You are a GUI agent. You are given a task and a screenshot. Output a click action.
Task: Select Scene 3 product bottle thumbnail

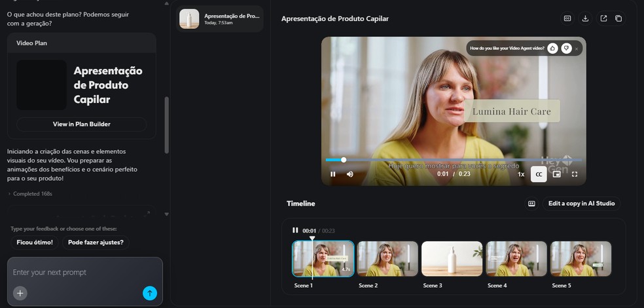tap(452, 258)
